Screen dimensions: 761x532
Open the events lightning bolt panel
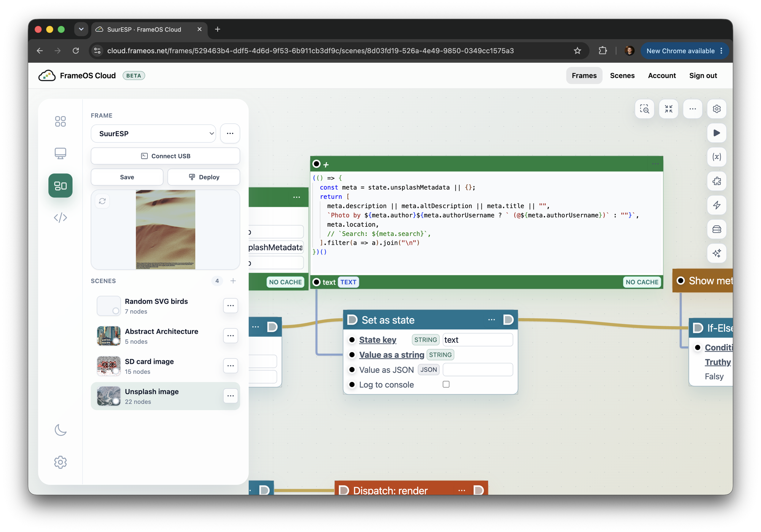(x=717, y=205)
